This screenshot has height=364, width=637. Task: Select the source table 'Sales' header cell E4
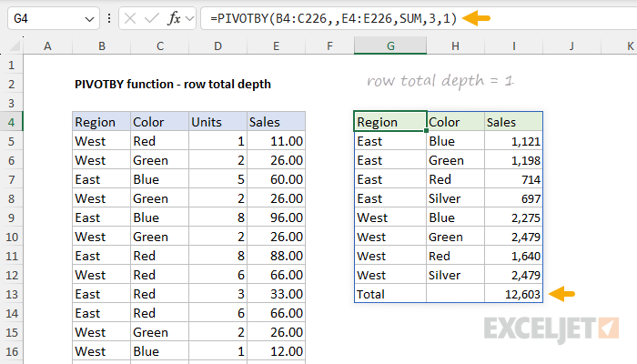(276, 122)
